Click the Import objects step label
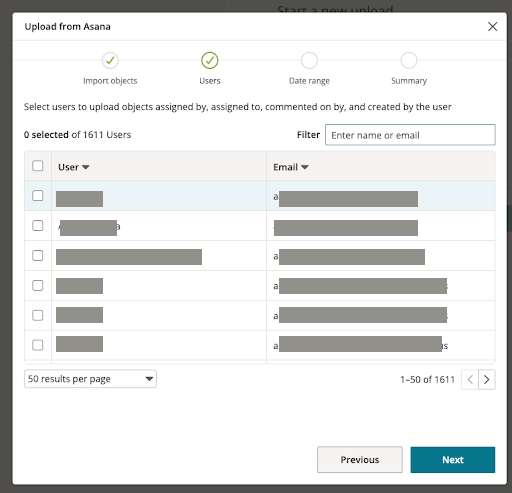 pyautogui.click(x=110, y=81)
